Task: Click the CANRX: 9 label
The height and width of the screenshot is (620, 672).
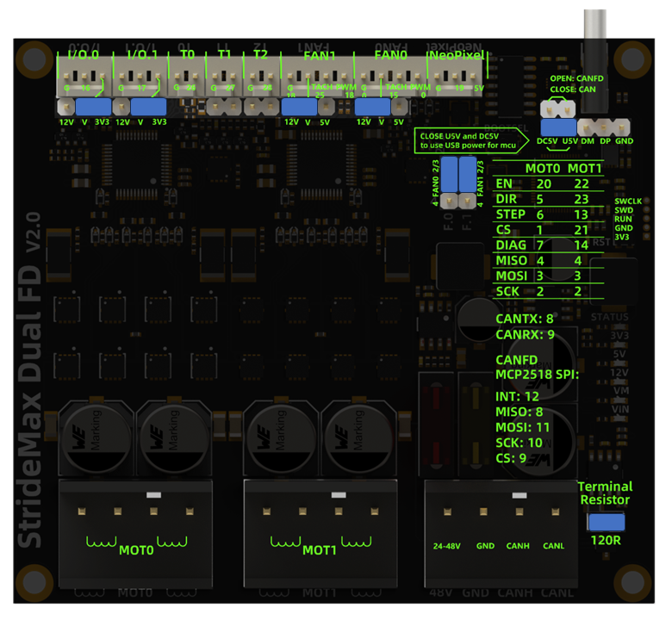Action: [x=525, y=334]
